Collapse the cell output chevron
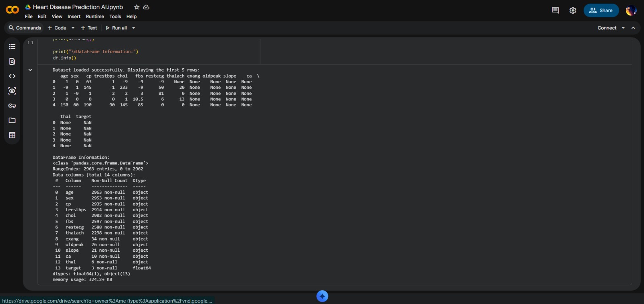The height and width of the screenshot is (304, 644). 30,70
